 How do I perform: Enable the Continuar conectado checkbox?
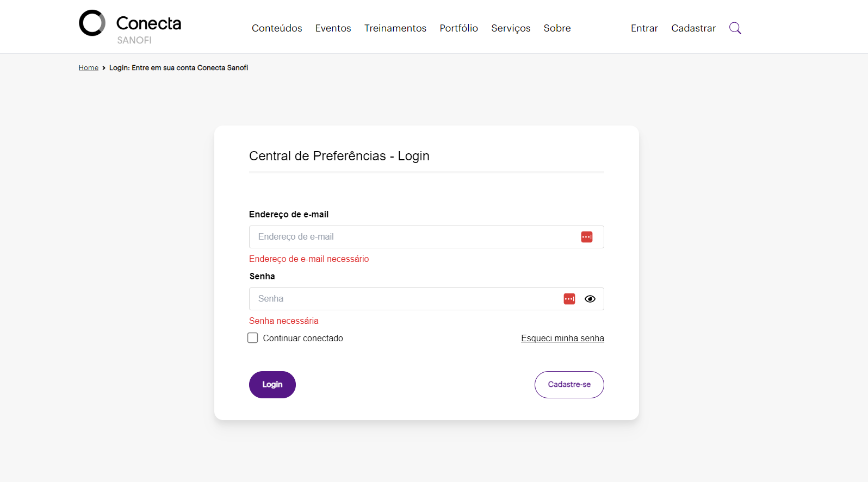[x=253, y=338]
